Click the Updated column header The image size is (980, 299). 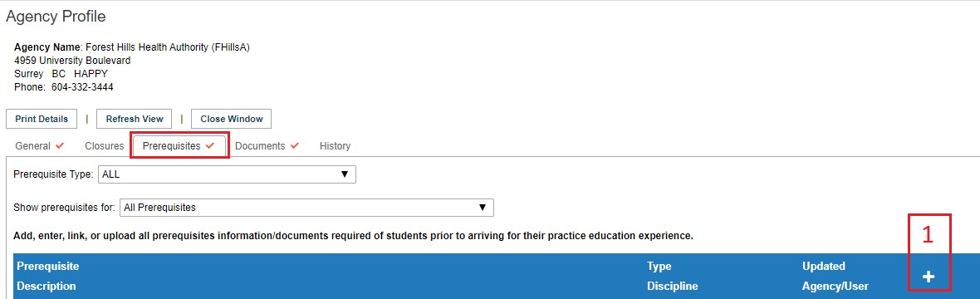coord(824,267)
